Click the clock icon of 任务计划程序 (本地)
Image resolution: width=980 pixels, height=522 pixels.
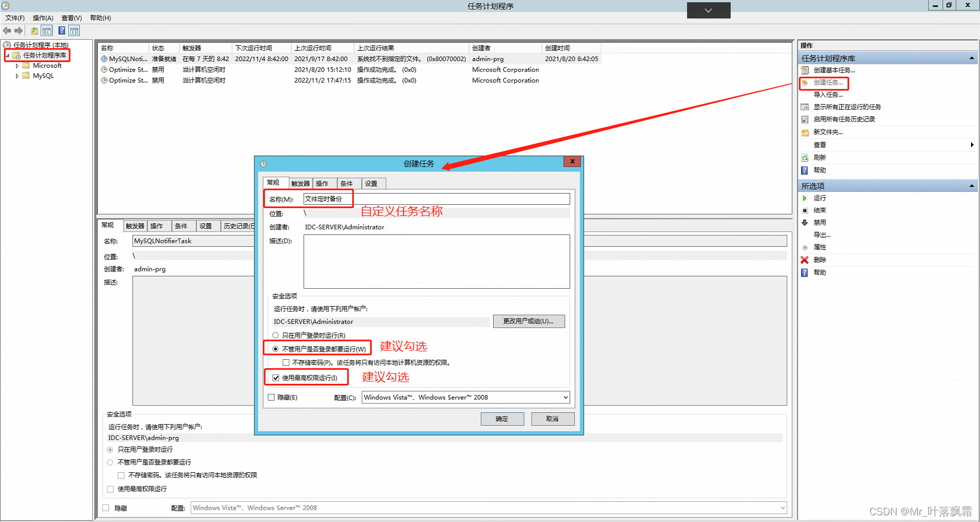point(7,45)
